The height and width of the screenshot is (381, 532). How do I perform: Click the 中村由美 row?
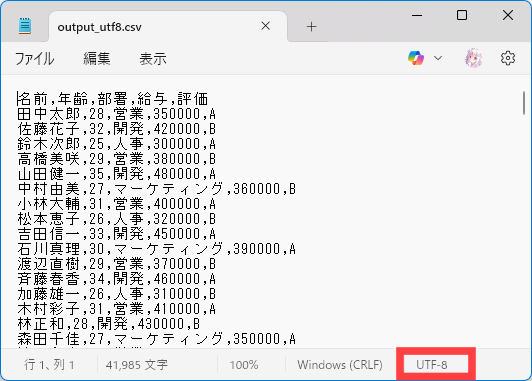point(157,189)
